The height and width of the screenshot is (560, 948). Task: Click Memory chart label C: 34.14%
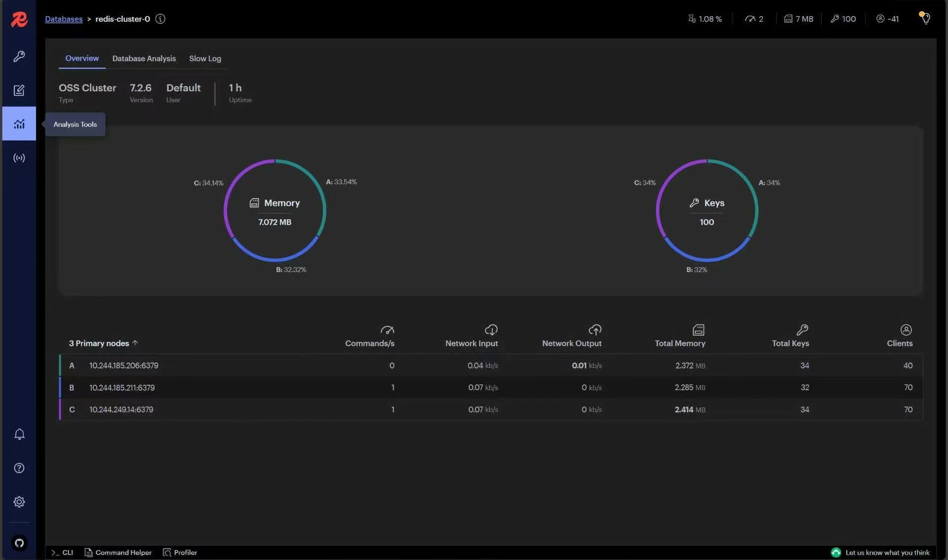tap(208, 183)
